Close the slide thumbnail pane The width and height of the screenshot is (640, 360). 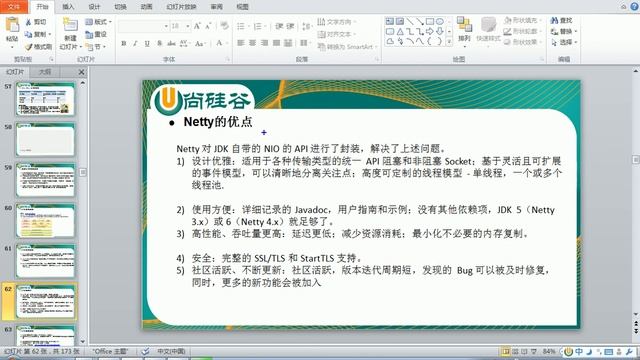(x=81, y=72)
